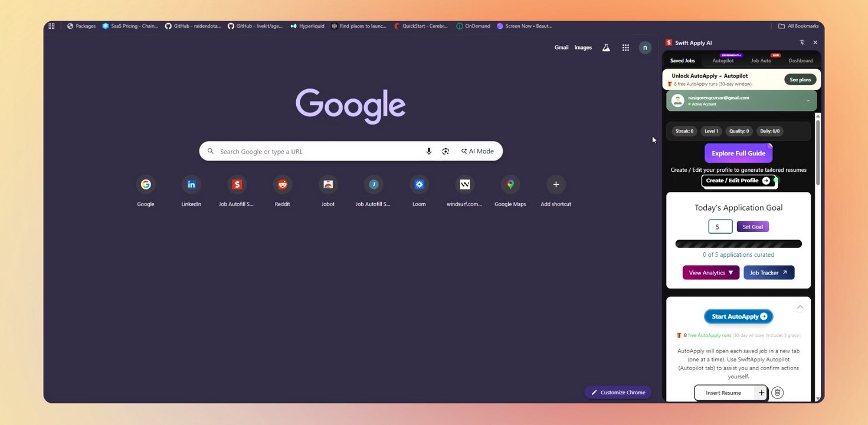This screenshot has width=868, height=425.
Task: Click the Start AutoApply button
Action: pos(738,316)
